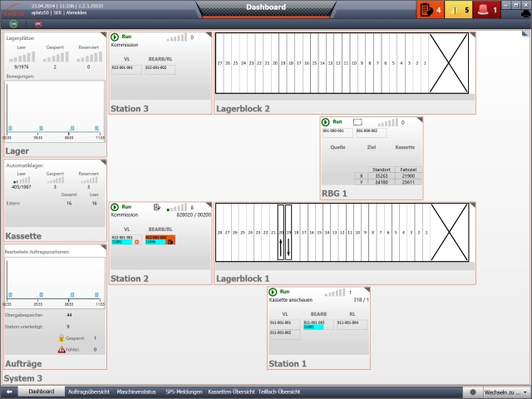
Task: Click the Run play icon in RBG 1
Action: pyautogui.click(x=325, y=122)
